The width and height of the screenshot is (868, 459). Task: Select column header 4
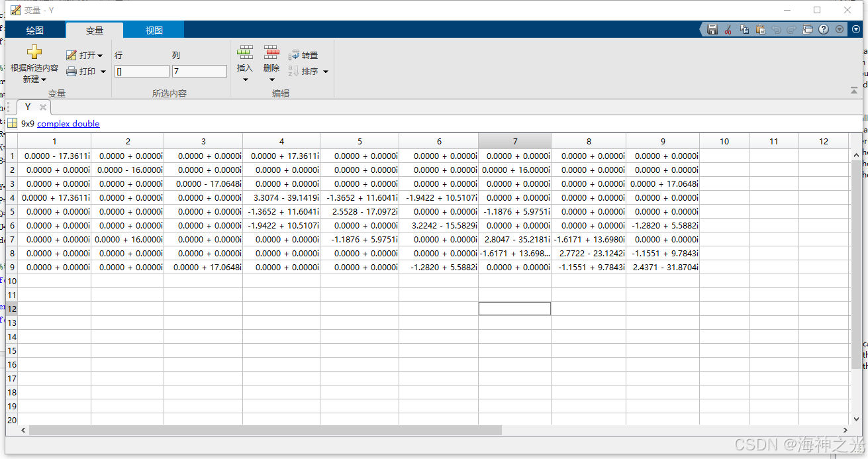point(281,141)
